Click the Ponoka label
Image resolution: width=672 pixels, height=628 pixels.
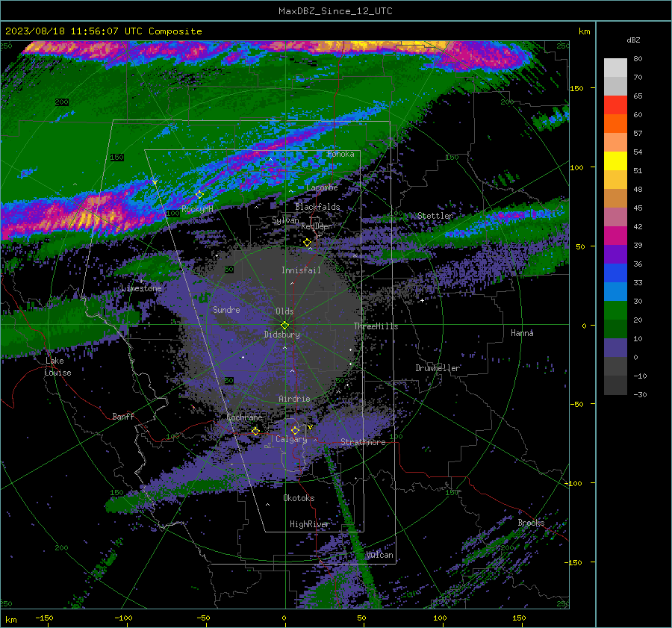[340, 154]
